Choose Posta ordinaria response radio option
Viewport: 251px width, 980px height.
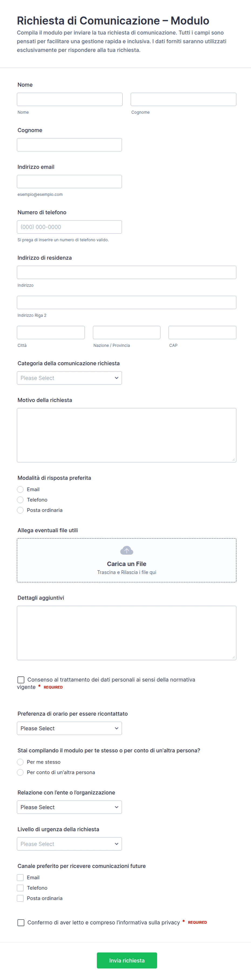[20, 510]
